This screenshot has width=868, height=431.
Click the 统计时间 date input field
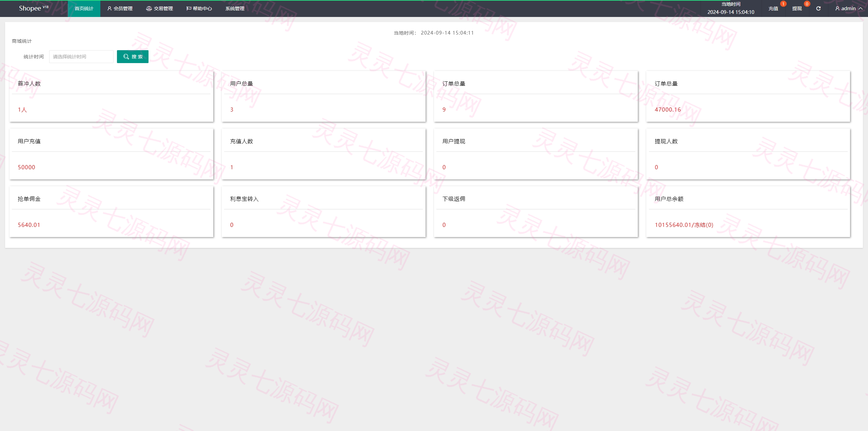click(x=81, y=57)
